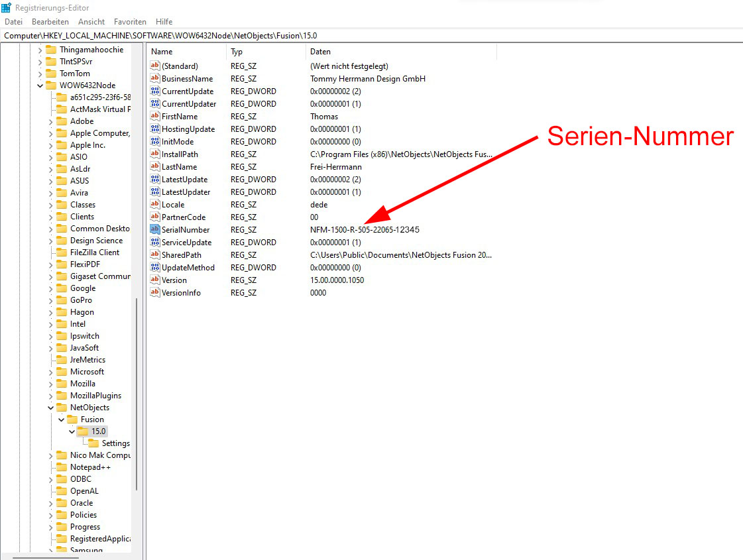Screen dimensions: 743x560
Task: Open the Favoriten menu
Action: [x=130, y=22]
